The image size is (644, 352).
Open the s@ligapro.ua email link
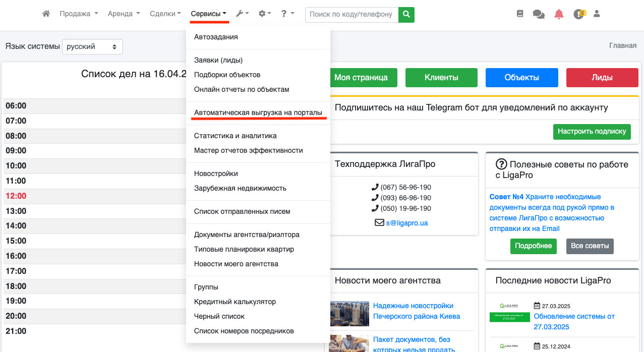[406, 222]
